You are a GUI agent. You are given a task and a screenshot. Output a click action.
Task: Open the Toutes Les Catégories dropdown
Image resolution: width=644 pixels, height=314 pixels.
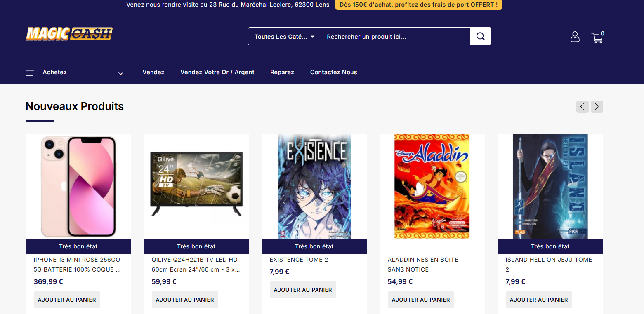pyautogui.click(x=285, y=37)
